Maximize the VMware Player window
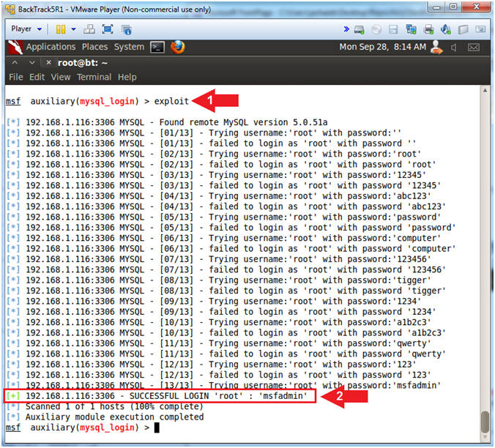Viewport: 495px width, 448px height. [x=453, y=7]
